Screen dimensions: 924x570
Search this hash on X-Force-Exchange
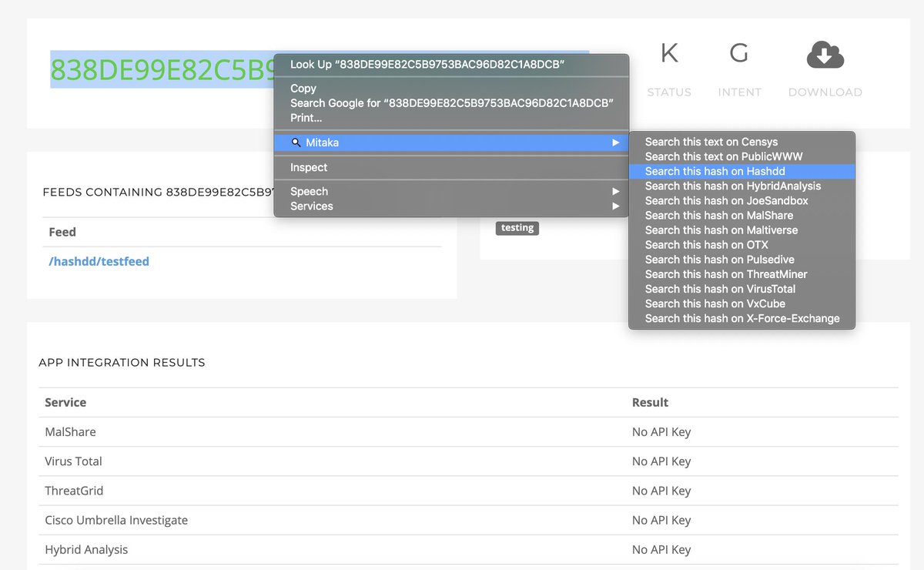tap(742, 317)
